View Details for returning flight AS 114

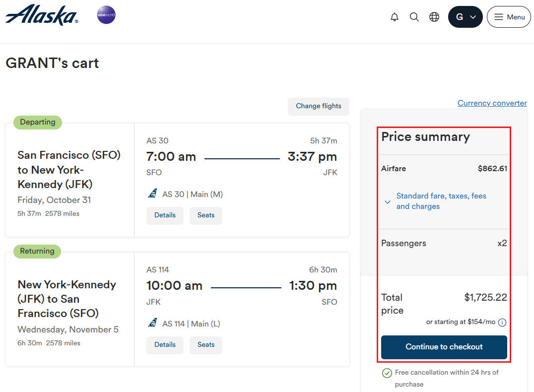165,345
